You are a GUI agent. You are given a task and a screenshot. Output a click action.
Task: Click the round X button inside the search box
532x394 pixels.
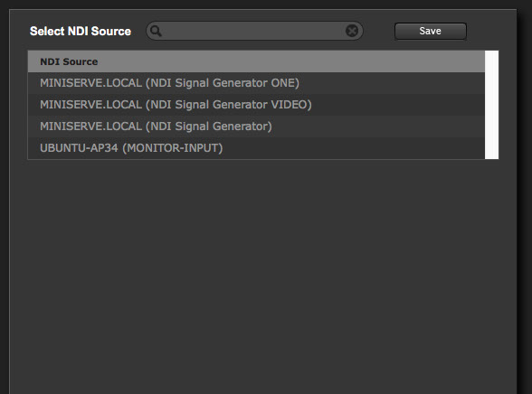pos(352,31)
